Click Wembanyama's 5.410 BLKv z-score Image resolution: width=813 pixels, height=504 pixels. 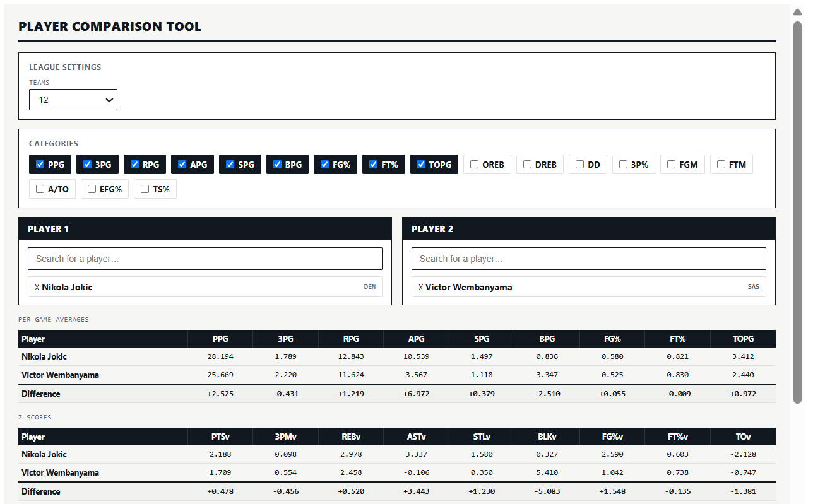547,472
